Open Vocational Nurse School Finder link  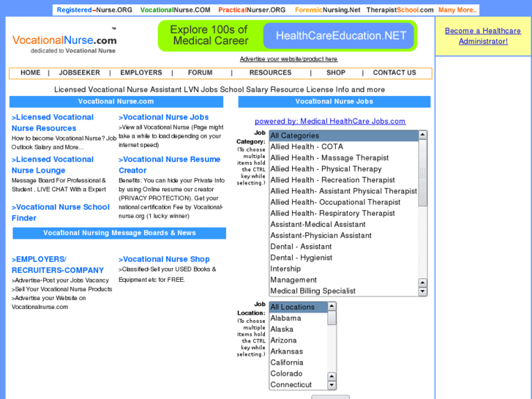61,212
